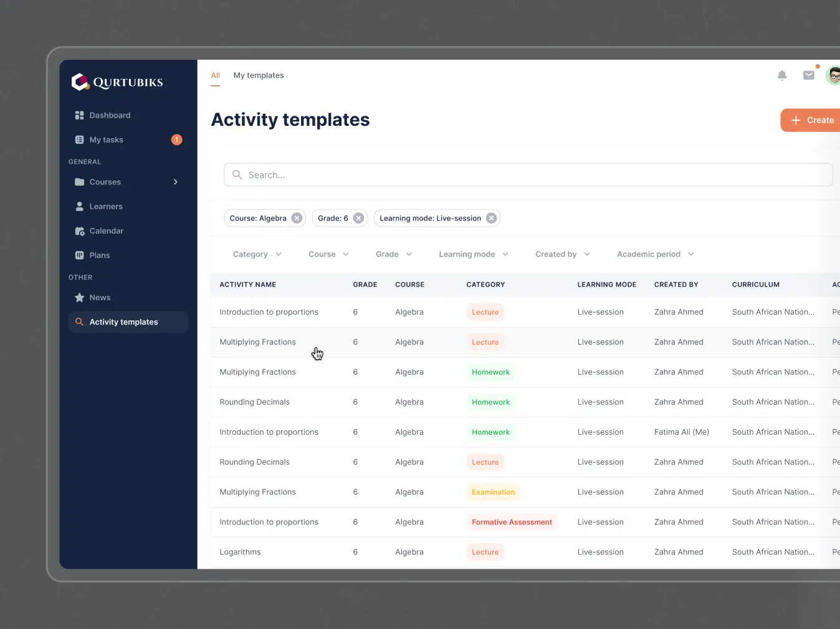This screenshot has height=629, width=840.
Task: Go to Learners in the sidebar
Action: [x=106, y=207]
